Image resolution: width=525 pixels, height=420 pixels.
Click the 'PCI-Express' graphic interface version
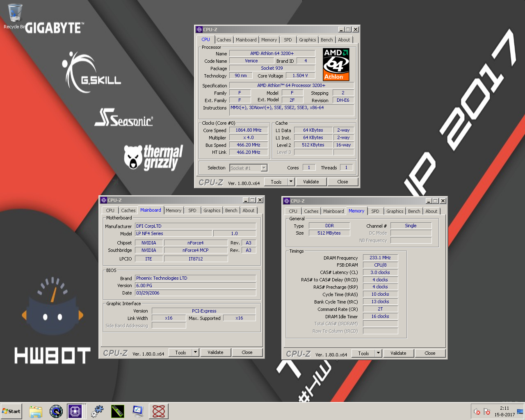tap(204, 311)
